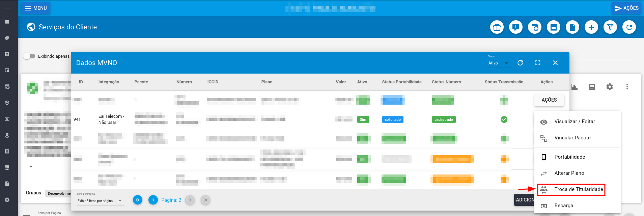Click the Plano column header
This screenshot has height=216, width=644.
tap(267, 82)
